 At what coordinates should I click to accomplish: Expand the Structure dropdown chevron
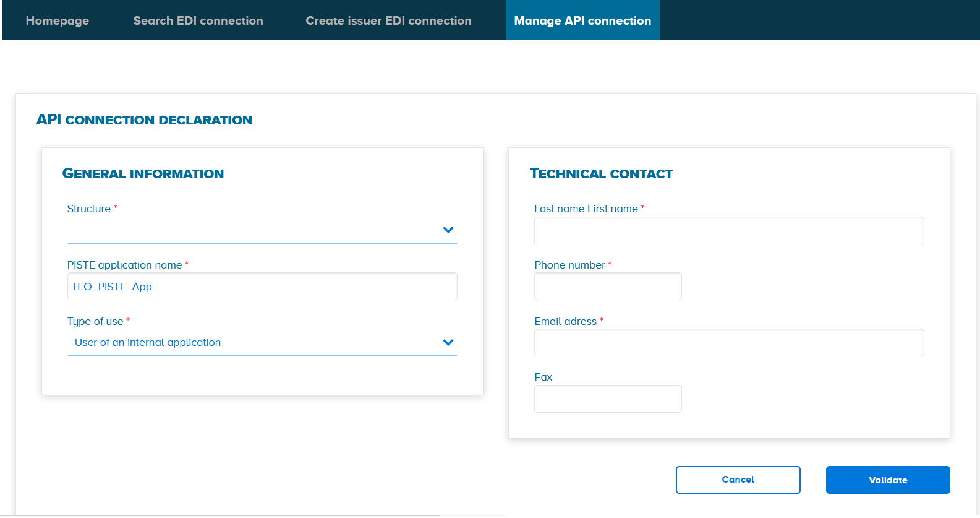(x=448, y=230)
